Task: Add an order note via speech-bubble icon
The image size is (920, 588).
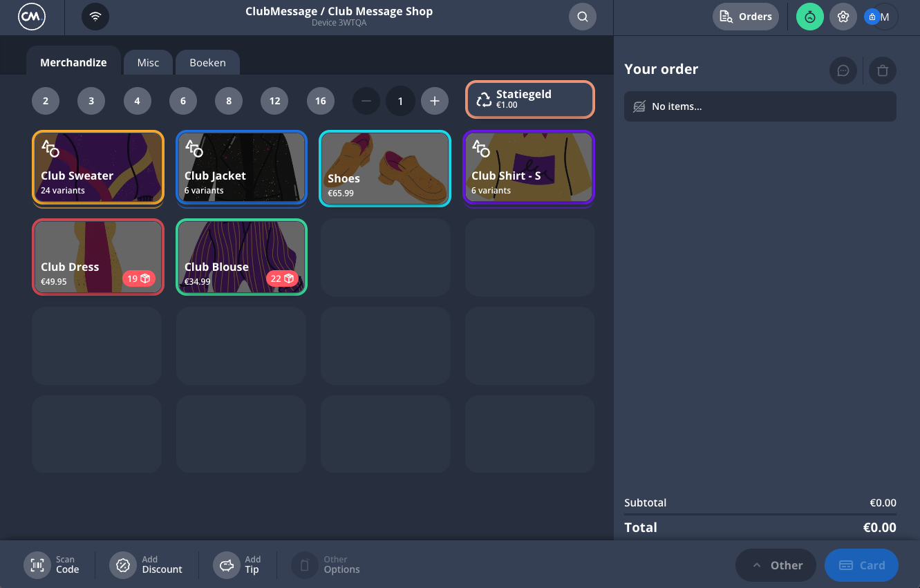Action: point(843,70)
